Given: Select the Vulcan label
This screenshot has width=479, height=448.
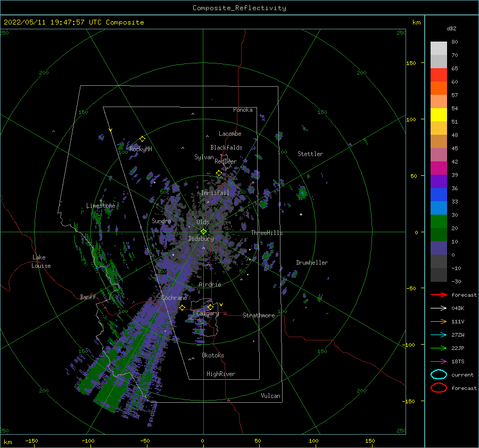Looking at the screenshot, I should 271,396.
